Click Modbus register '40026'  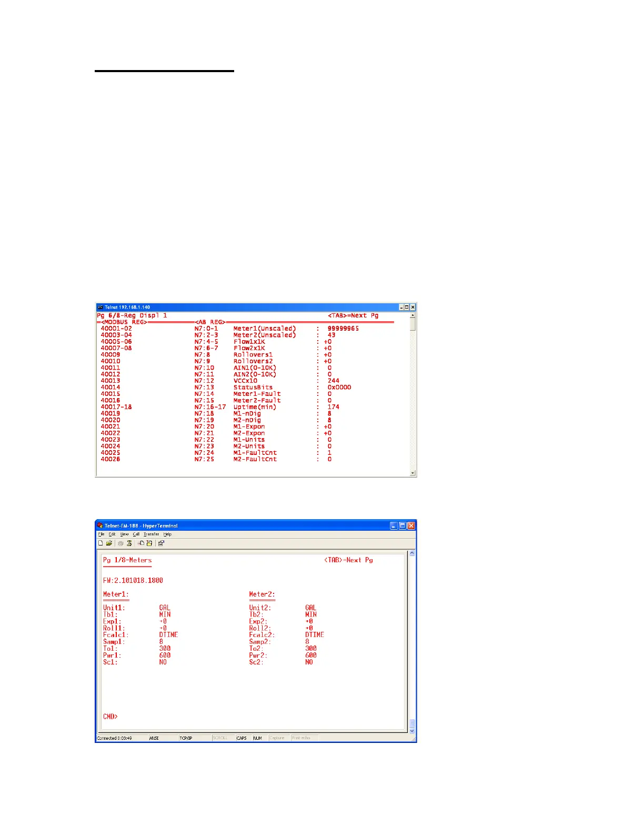[110, 459]
